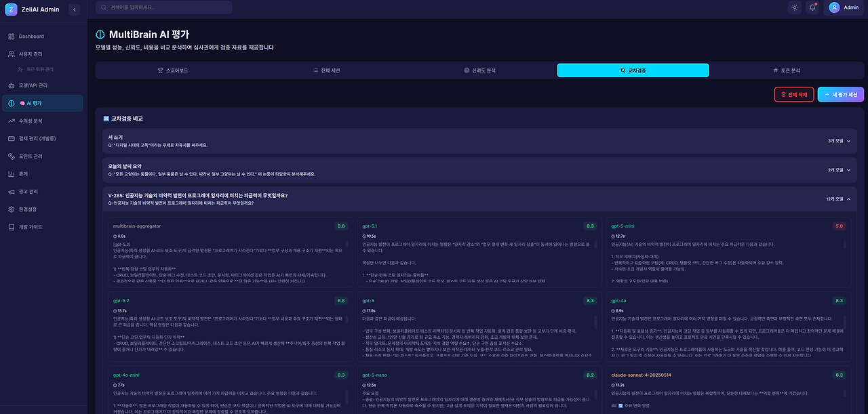The height and width of the screenshot is (414, 868).
Task: Click the 개발 가이드 book icon
Action: 12,227
